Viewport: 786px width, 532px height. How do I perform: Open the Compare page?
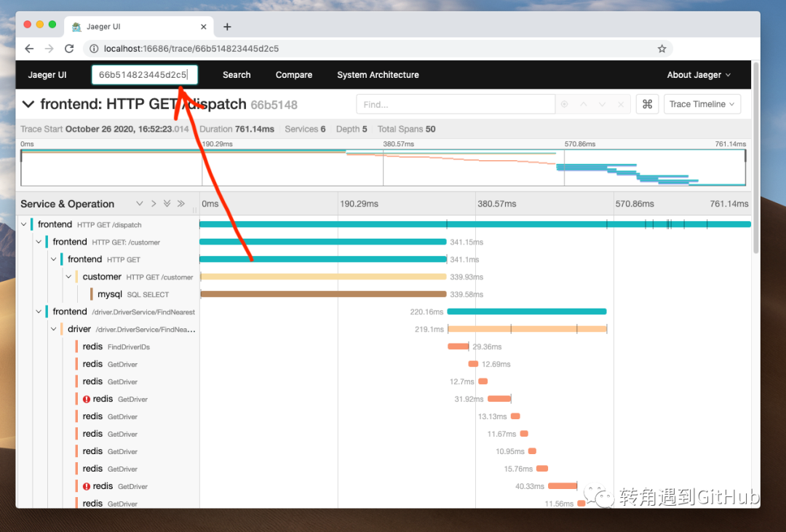(294, 75)
